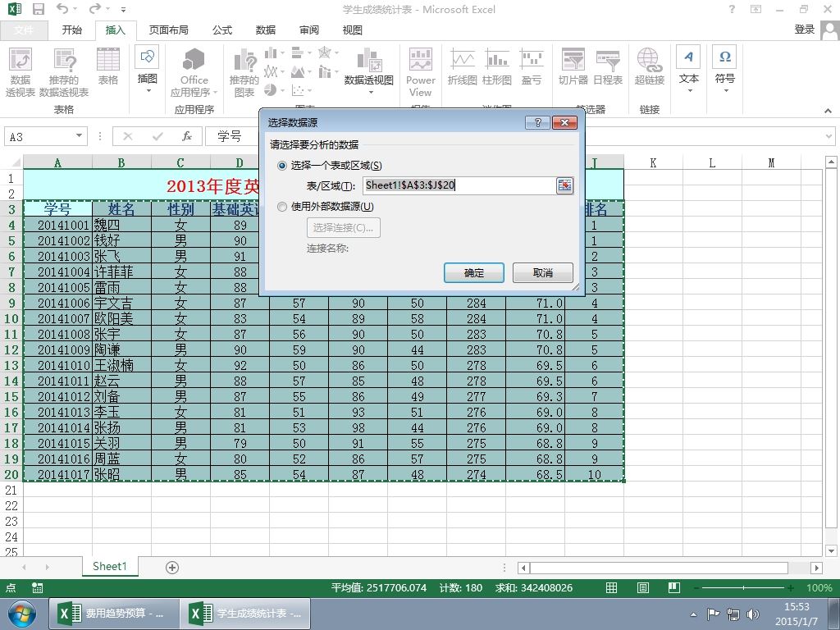840x630 pixels.
Task: Click the collapse dialog range selector icon
Action: tap(564, 185)
